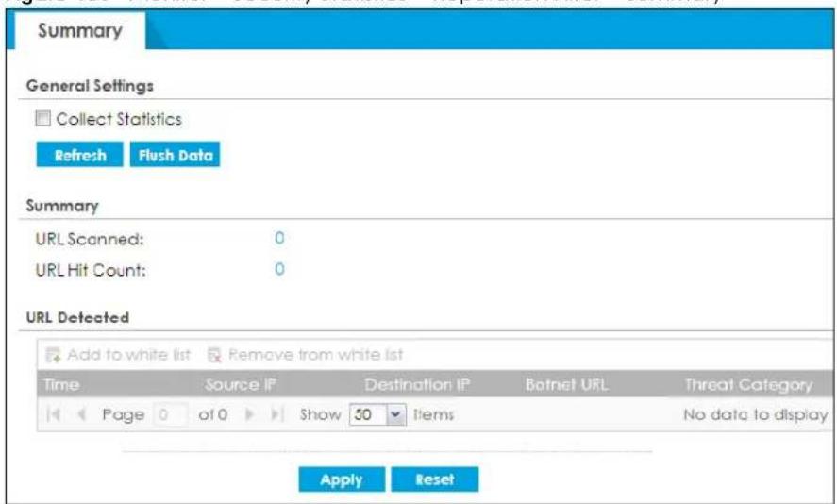Click the URL Hit Count value

click(x=279, y=269)
